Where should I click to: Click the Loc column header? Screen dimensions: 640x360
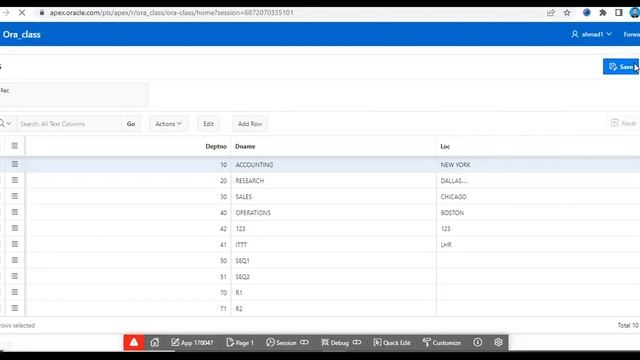coord(445,146)
